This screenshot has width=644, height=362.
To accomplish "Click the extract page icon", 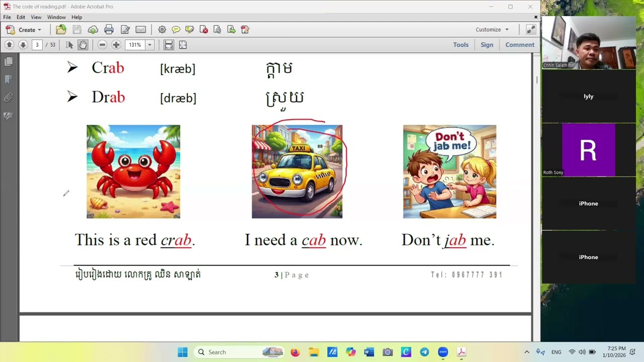I will [231, 30].
